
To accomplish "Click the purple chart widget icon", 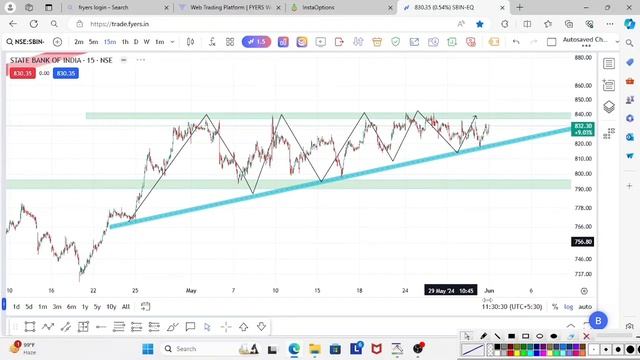I will point(283,42).
